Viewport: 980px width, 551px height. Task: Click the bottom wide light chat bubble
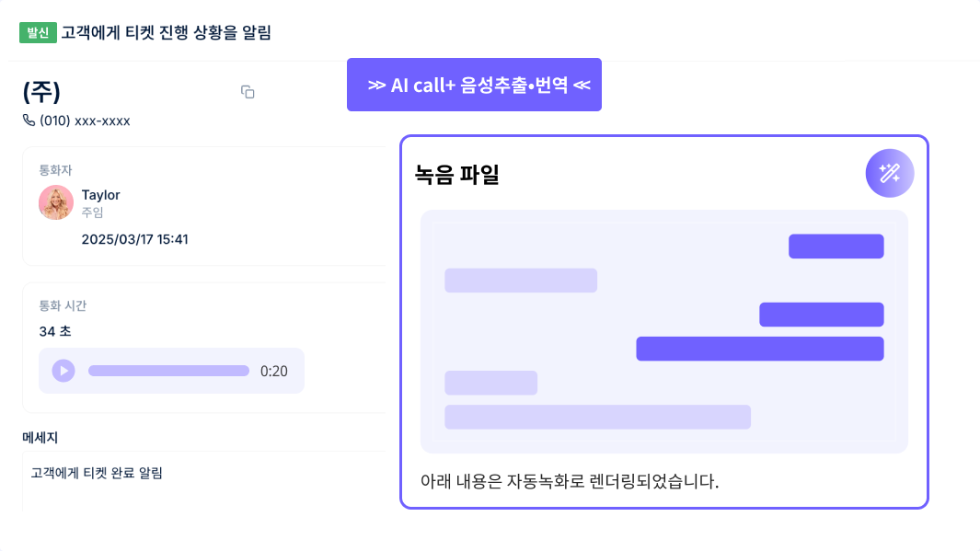(x=597, y=417)
